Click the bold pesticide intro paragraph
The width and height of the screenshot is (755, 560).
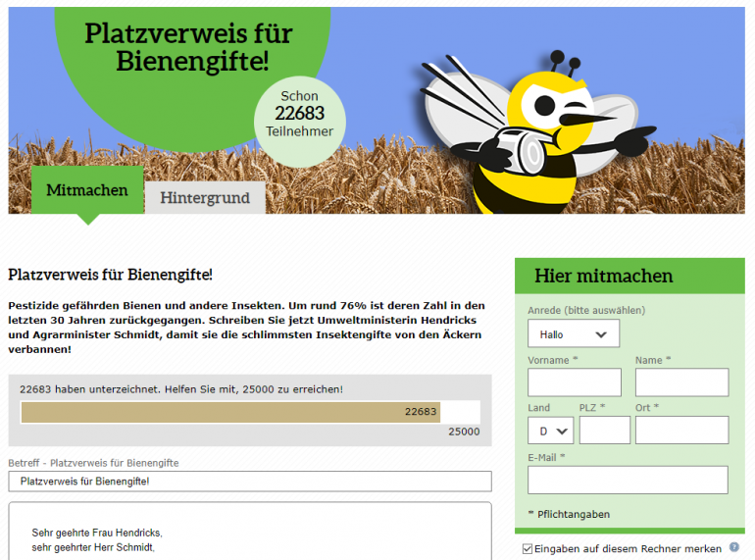(247, 327)
